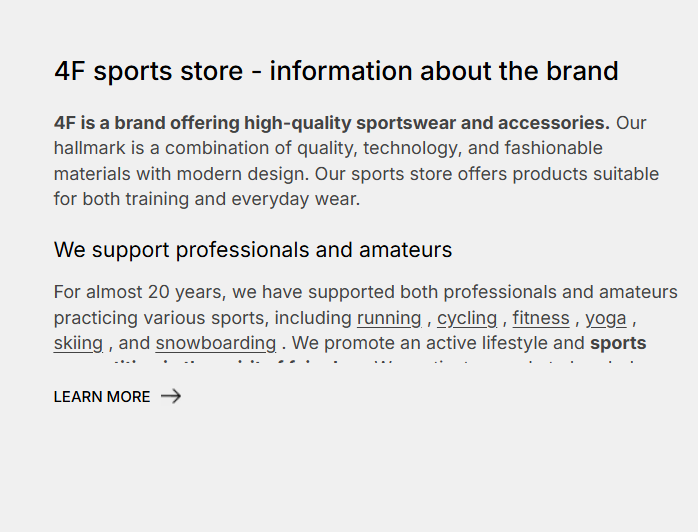Click 'for both training and everyday wear' line
This screenshot has height=532, width=698.
(x=206, y=199)
